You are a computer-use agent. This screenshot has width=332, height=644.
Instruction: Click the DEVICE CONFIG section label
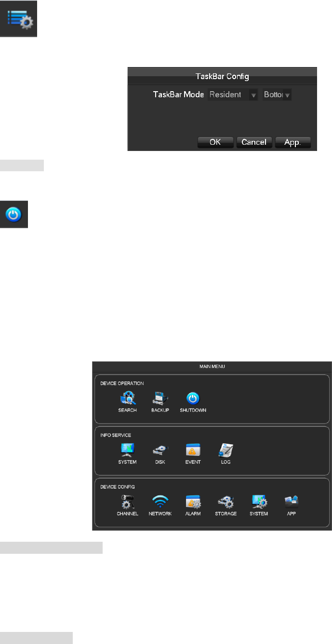coord(118,487)
